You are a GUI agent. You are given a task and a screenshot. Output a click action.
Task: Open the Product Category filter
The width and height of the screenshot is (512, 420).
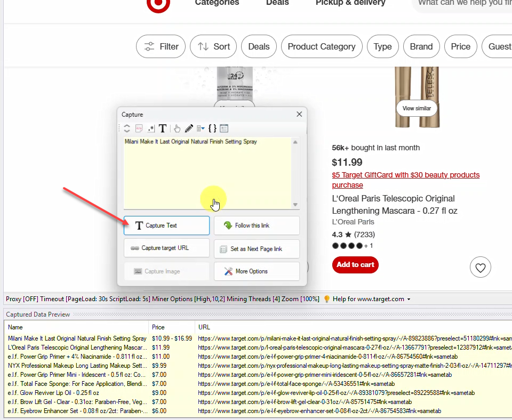coord(322,46)
